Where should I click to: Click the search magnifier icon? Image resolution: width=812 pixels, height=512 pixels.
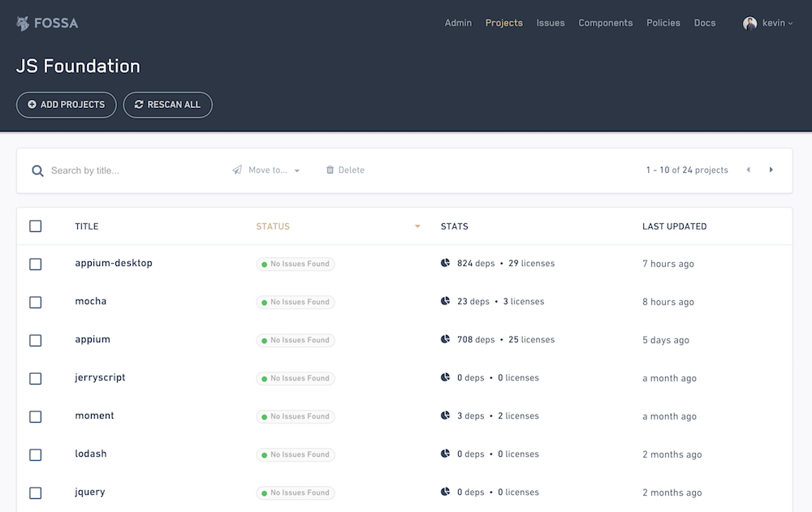click(x=37, y=171)
